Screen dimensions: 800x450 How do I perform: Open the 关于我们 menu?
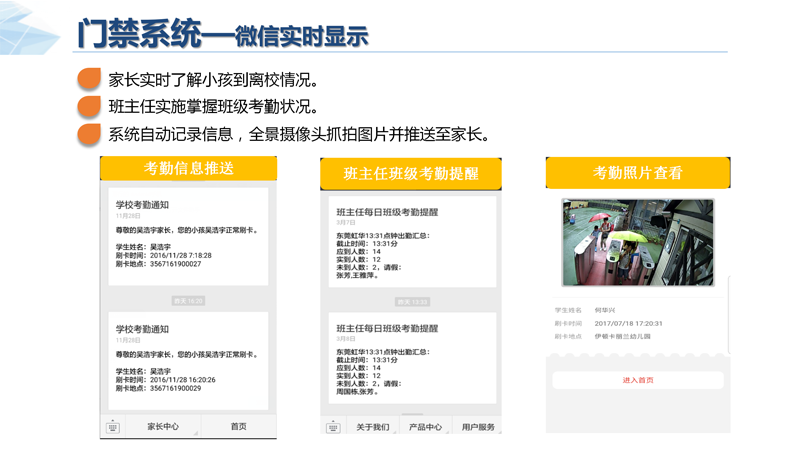(373, 427)
